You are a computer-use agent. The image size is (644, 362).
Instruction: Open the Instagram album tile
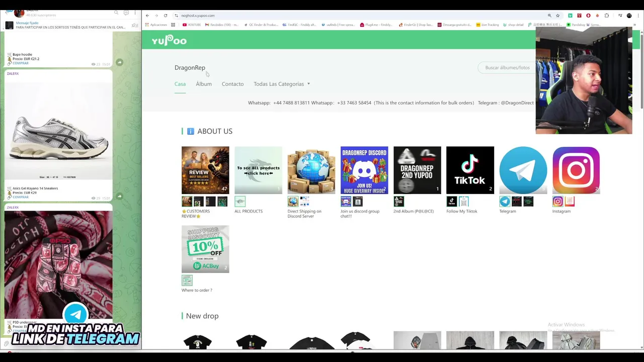(576, 170)
